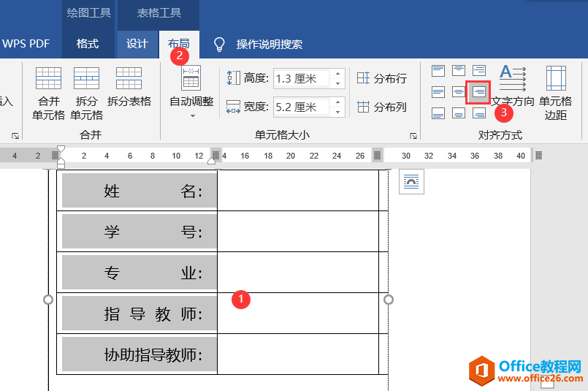
Task: Click the left resize handle of the text box
Action: (48, 300)
